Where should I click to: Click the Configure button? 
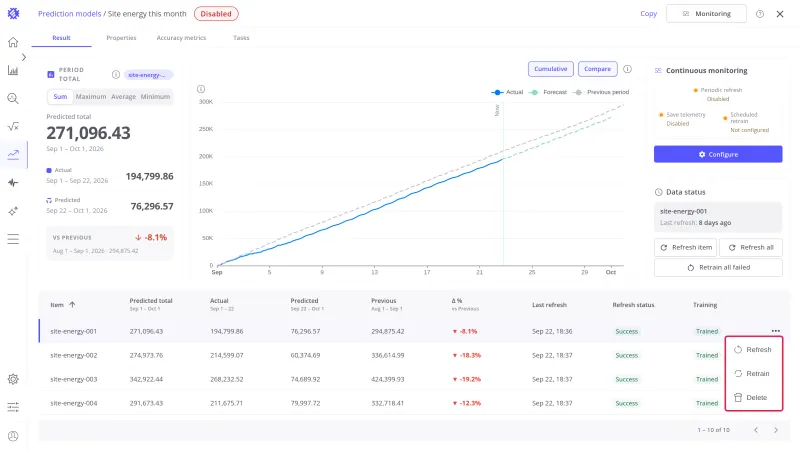click(718, 154)
